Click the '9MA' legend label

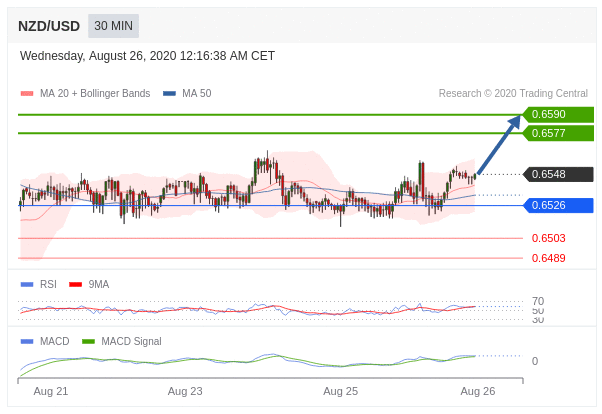(x=99, y=284)
